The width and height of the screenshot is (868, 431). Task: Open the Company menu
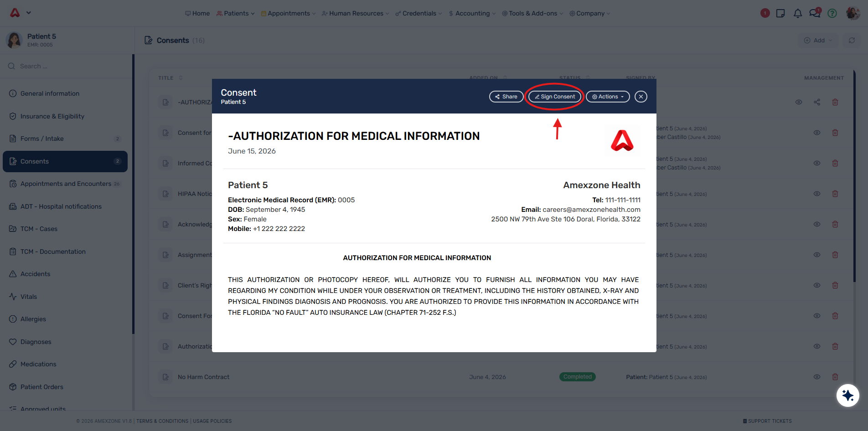tap(589, 13)
